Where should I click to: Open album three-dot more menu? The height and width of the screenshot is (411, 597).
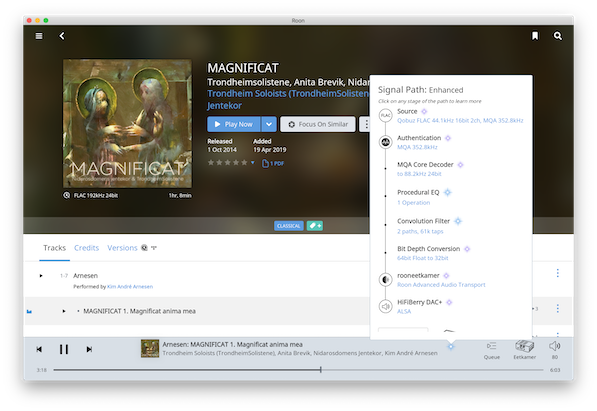(x=366, y=124)
